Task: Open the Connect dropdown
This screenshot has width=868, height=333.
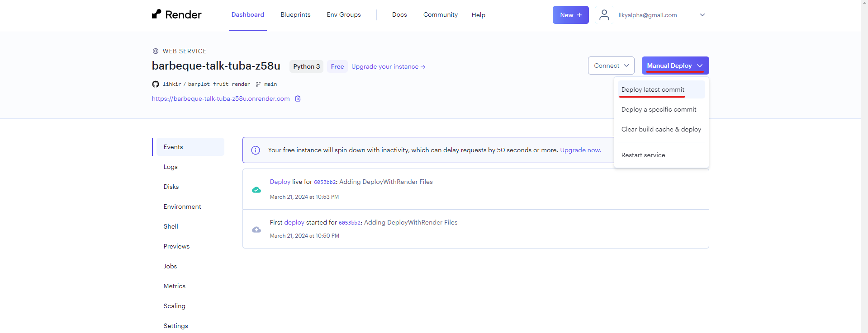Action: (x=611, y=66)
